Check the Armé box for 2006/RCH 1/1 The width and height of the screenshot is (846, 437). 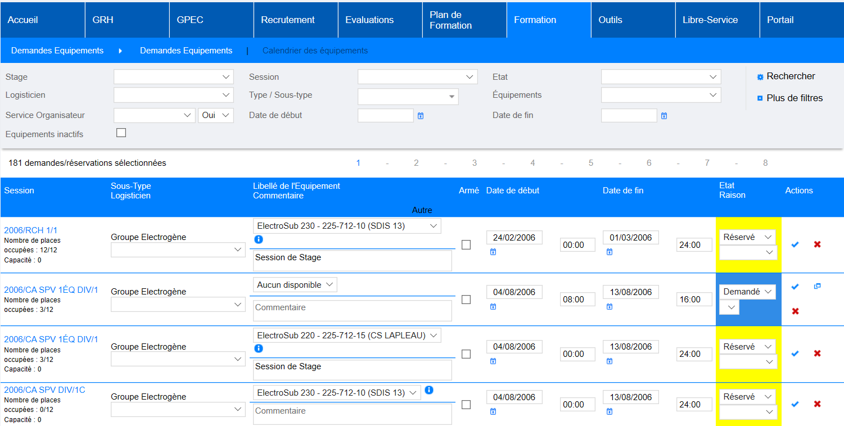tap(466, 244)
